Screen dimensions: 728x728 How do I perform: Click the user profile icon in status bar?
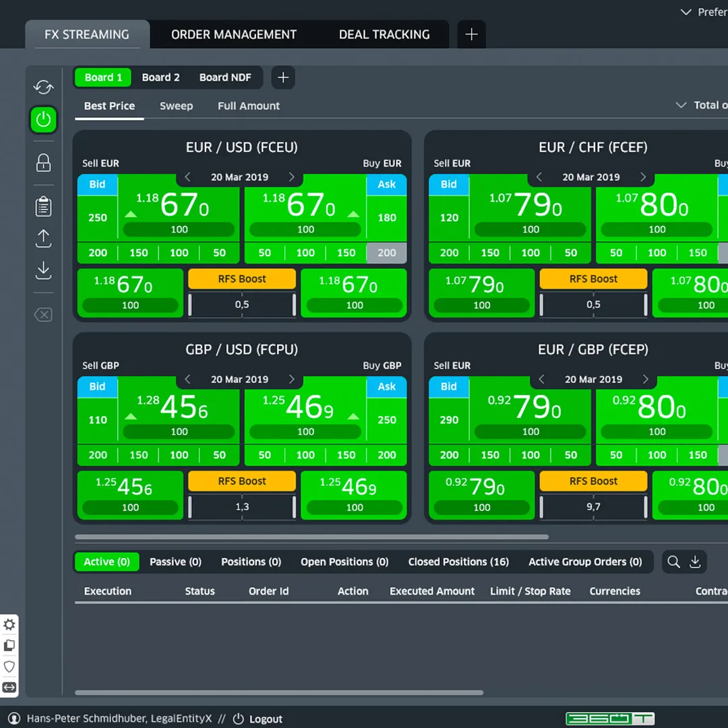click(14, 719)
